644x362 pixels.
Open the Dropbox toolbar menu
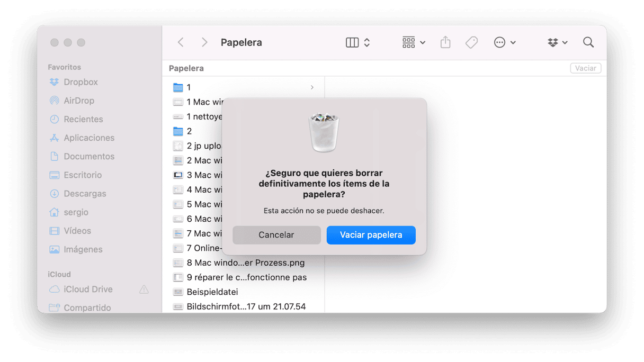pyautogui.click(x=557, y=42)
